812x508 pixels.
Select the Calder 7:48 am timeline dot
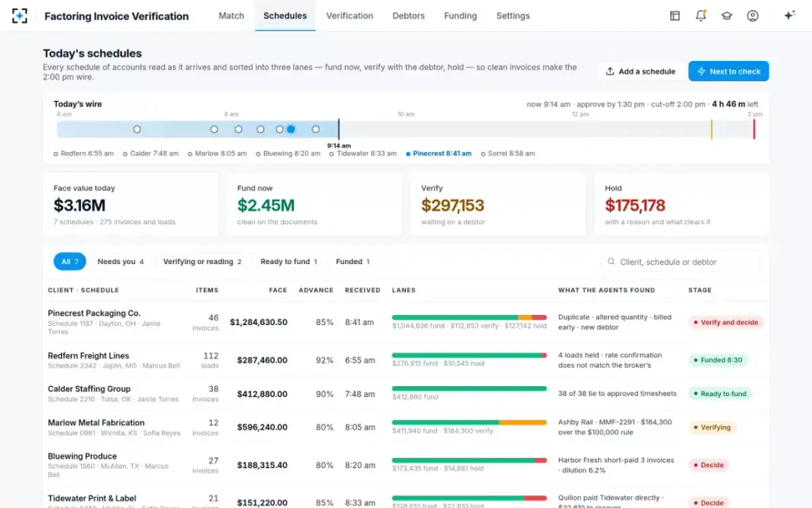click(x=215, y=129)
